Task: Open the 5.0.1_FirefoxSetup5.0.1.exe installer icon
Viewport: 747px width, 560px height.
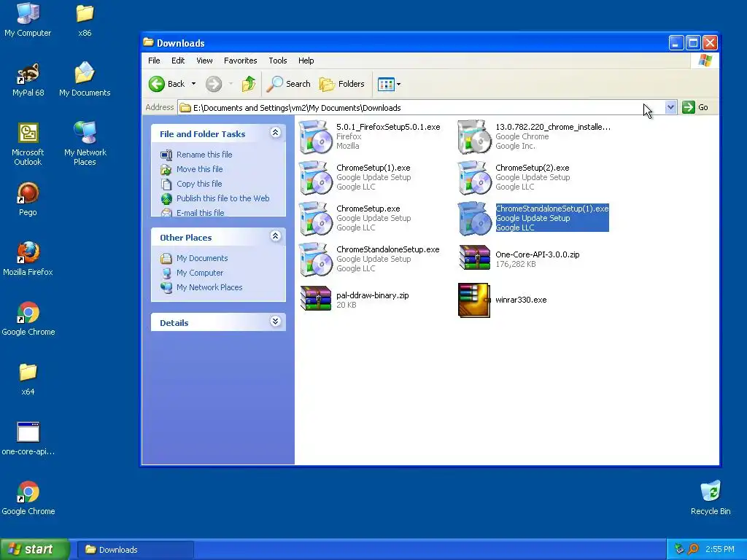Action: [x=315, y=137]
